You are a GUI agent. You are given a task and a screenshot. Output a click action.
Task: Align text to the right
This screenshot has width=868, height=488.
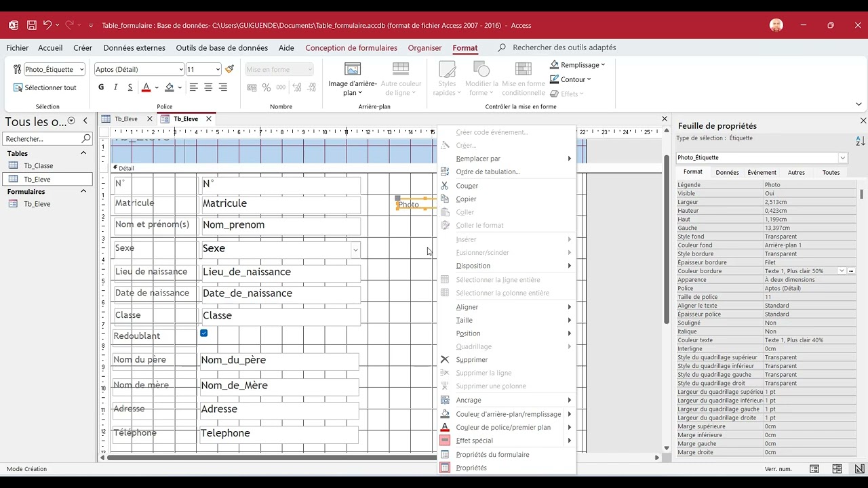[x=223, y=87]
